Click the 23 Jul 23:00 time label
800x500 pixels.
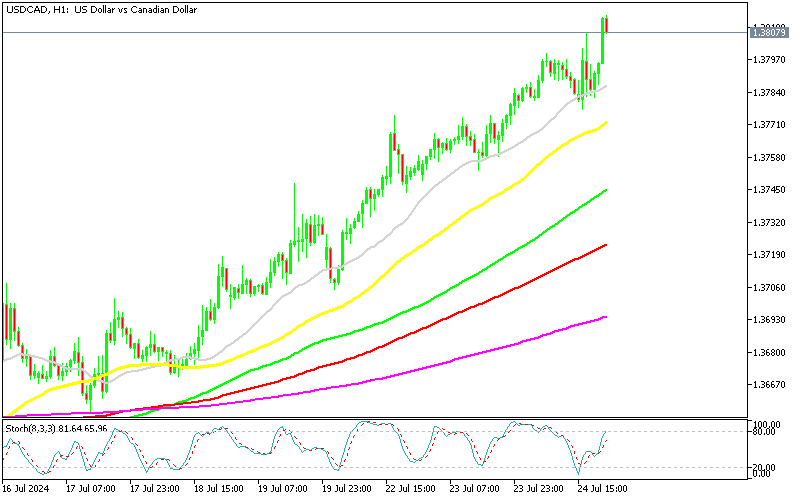click(x=539, y=489)
